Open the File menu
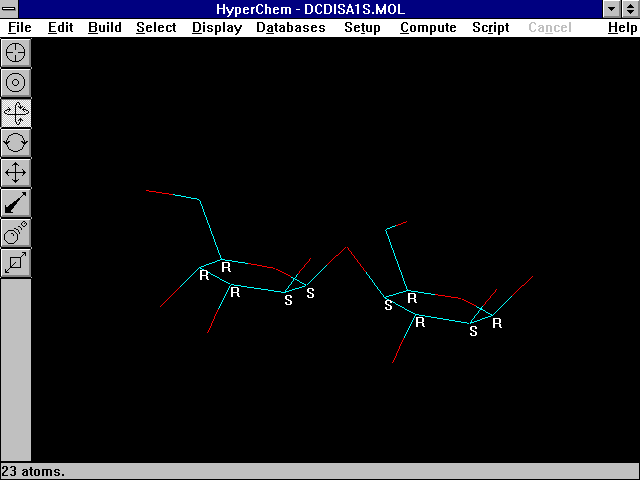This screenshot has height=480, width=640. tap(19, 27)
